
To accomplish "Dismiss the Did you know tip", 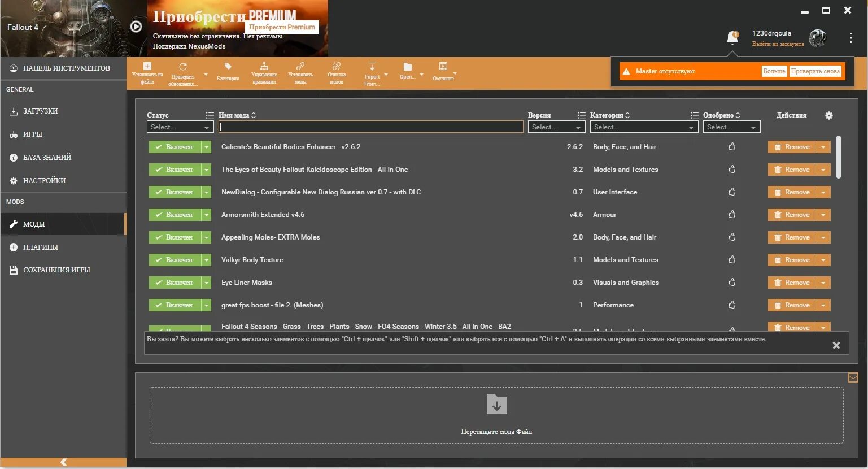I will coord(836,345).
